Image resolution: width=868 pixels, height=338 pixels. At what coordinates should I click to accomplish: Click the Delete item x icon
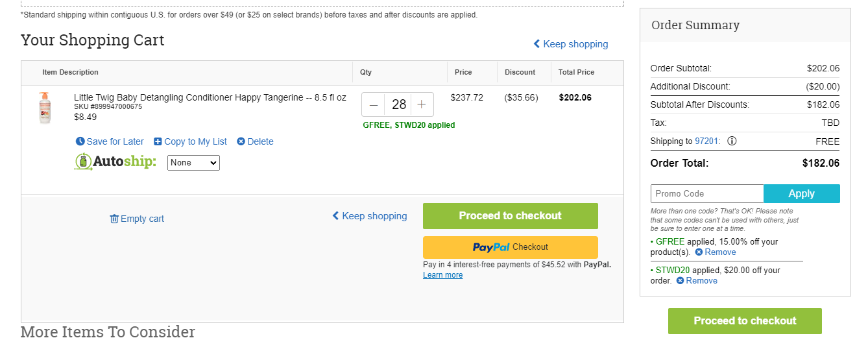pos(241,141)
